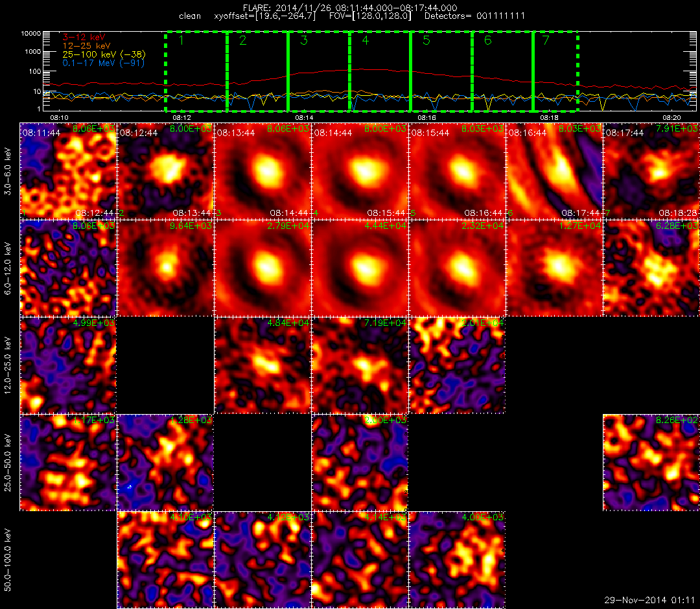Click interval number 4 in the lightcurve

[x=365, y=40]
